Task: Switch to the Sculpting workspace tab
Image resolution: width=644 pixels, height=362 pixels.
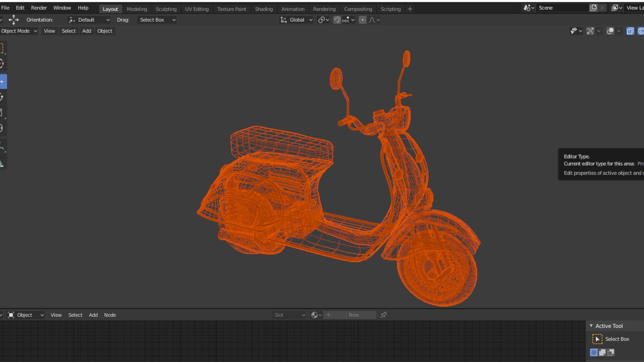Action: coord(166,9)
